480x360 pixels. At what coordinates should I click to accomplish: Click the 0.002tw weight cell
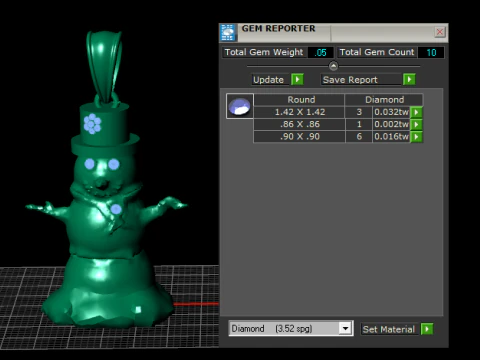click(x=391, y=124)
